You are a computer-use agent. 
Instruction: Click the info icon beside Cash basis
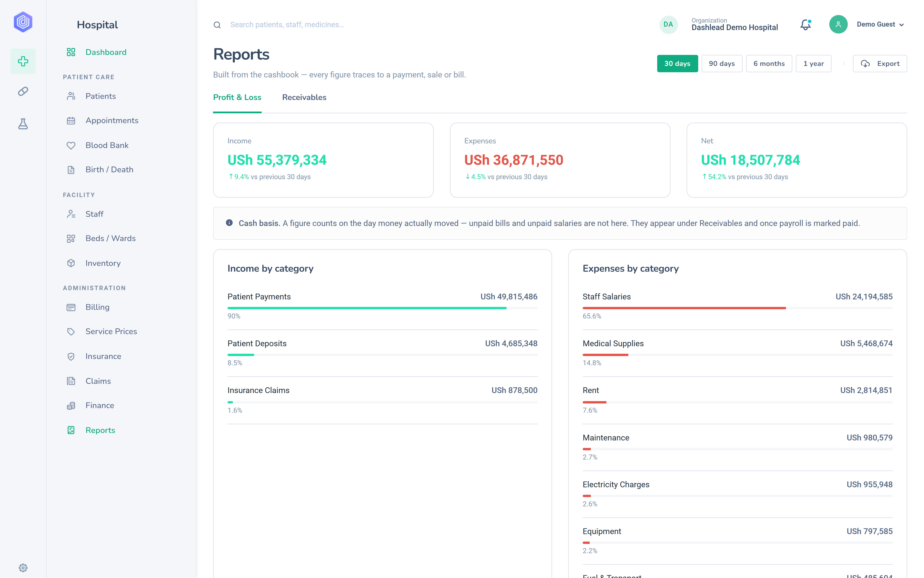(x=229, y=223)
